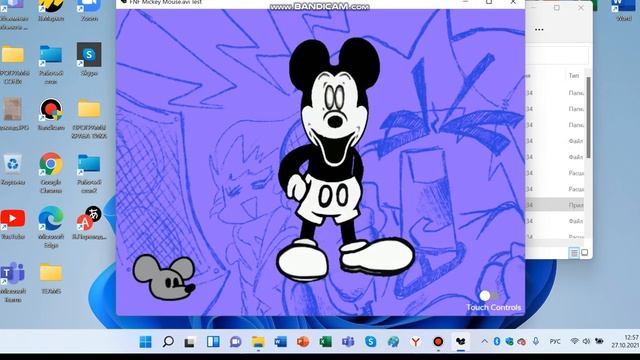Open the volume control in tray
The image size is (640, 360).
point(586,341)
